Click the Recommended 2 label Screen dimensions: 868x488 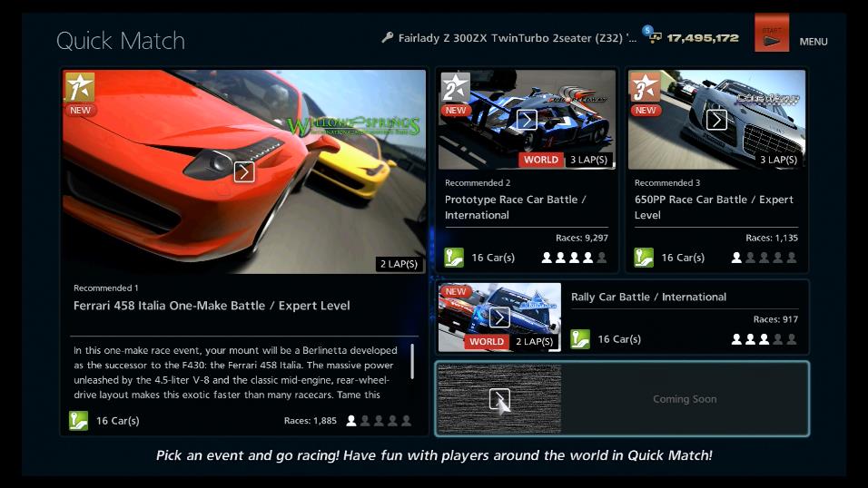[x=478, y=183]
